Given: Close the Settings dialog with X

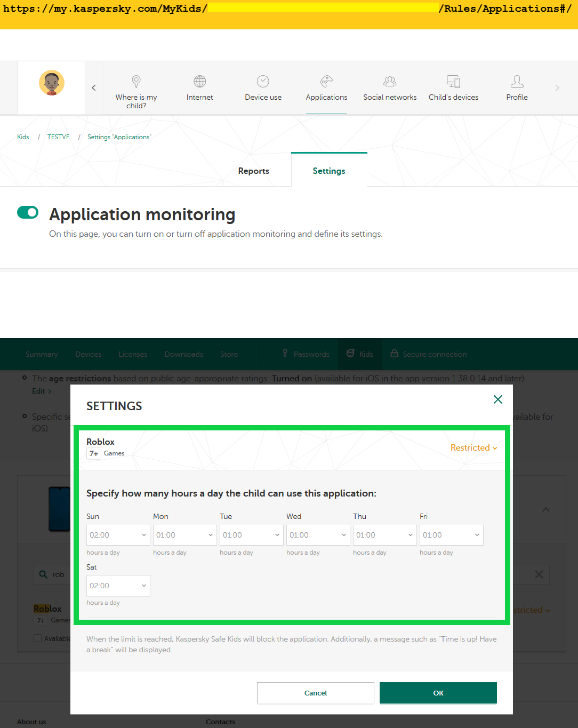Looking at the screenshot, I should click(x=498, y=399).
